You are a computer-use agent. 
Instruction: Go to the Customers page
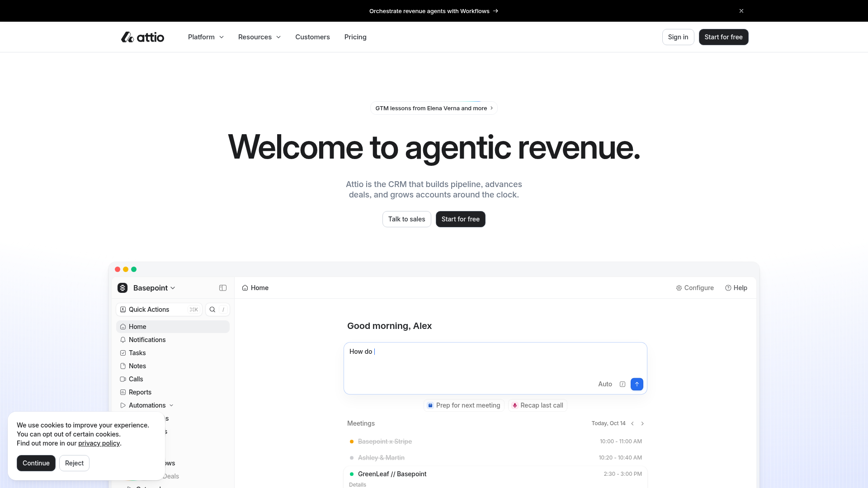pyautogui.click(x=312, y=37)
